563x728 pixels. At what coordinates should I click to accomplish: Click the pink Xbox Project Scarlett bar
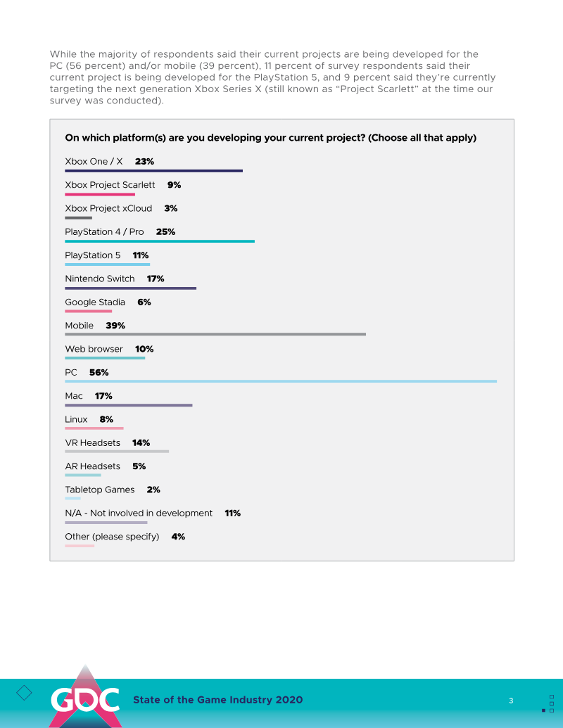[x=99, y=194]
